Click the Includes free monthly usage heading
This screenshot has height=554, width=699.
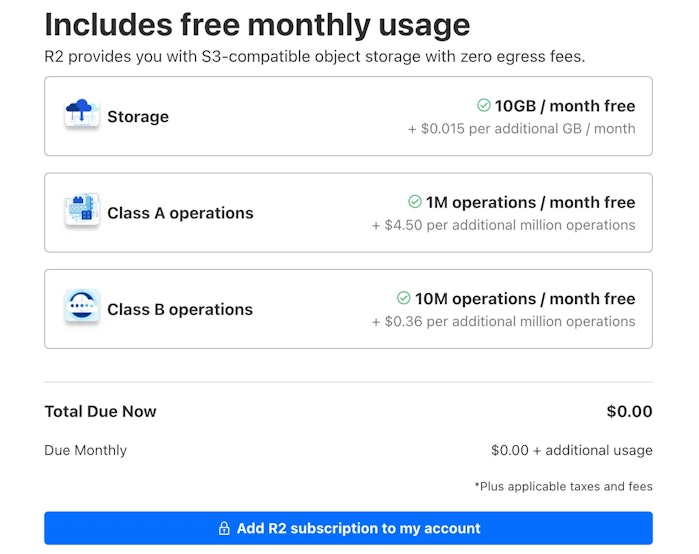coord(257,25)
